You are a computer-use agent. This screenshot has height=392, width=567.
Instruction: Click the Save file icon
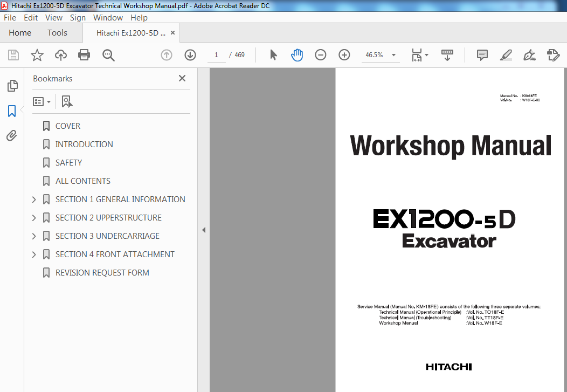(x=13, y=55)
